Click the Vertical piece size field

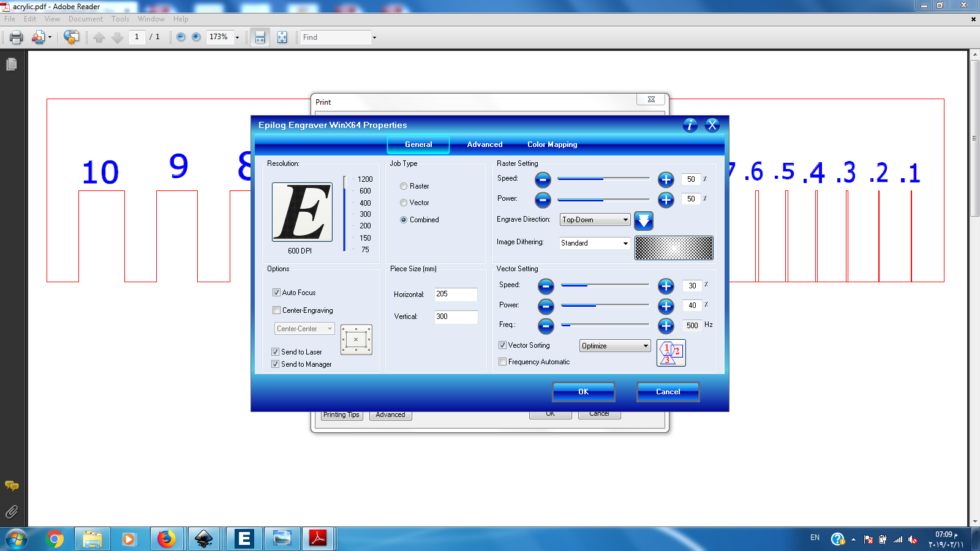[x=456, y=317]
